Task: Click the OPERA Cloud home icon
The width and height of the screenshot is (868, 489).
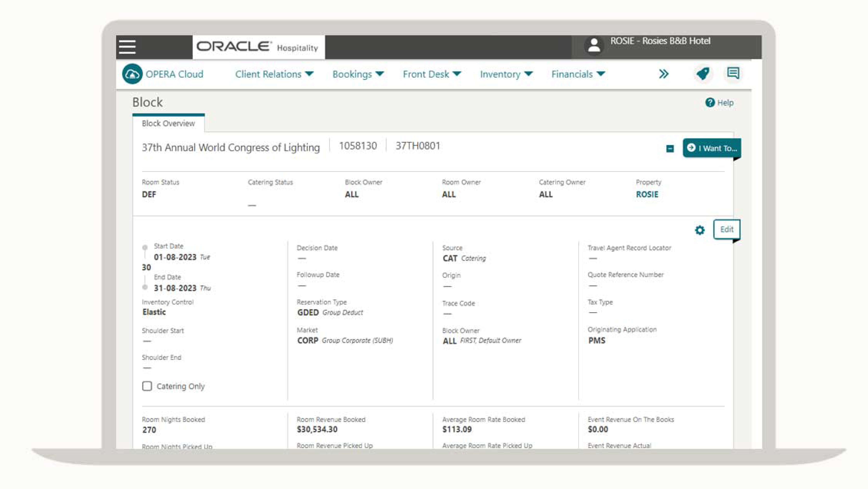Action: tap(132, 74)
